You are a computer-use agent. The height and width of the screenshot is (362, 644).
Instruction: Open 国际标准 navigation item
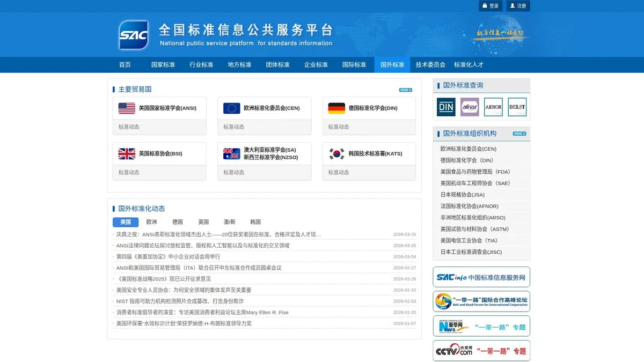[x=354, y=65]
